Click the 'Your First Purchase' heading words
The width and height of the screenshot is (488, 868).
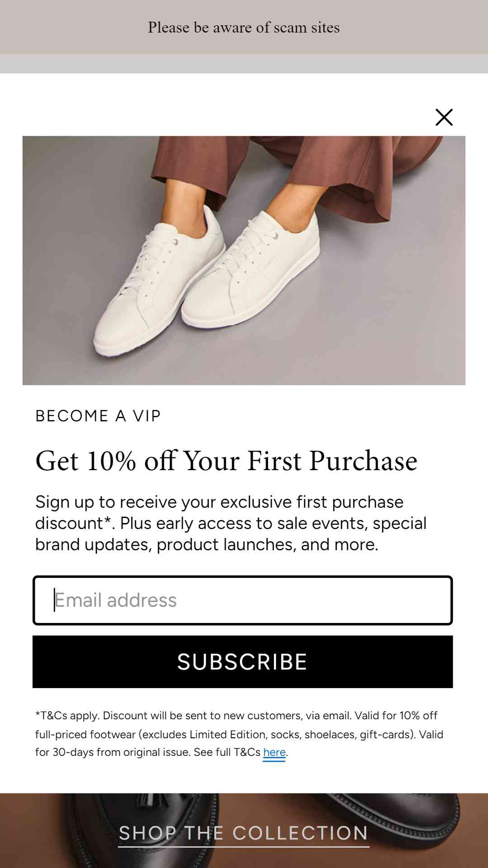[x=300, y=461]
